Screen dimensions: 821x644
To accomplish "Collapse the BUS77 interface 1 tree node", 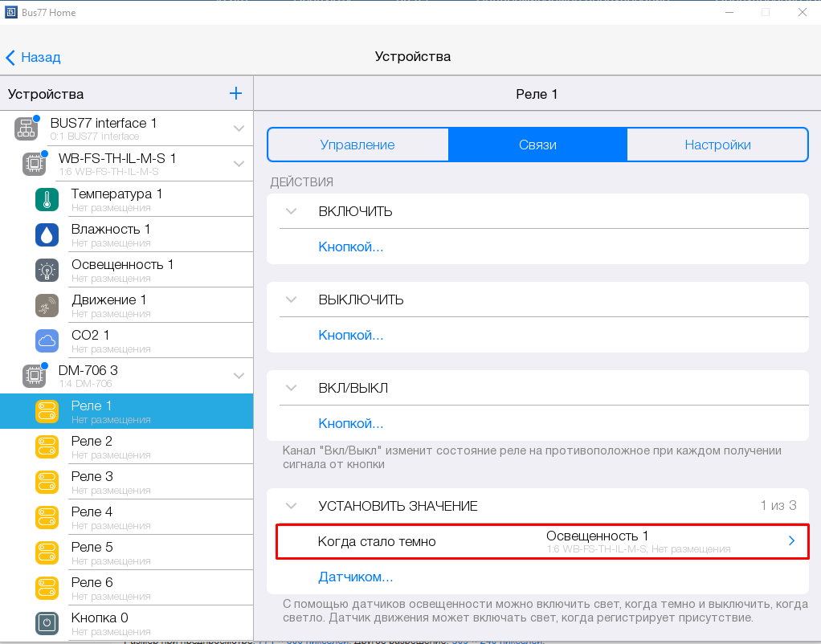I will (239, 128).
